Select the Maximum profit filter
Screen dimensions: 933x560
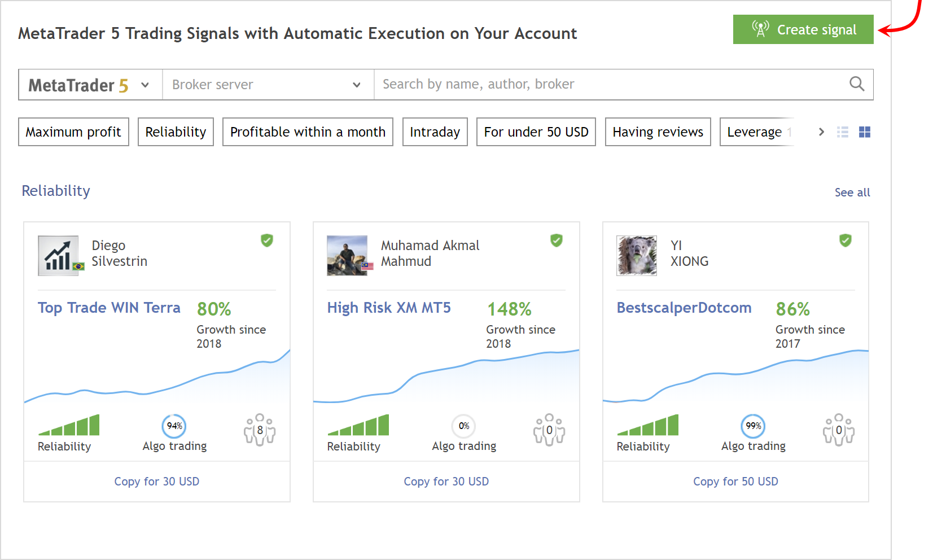click(x=73, y=132)
